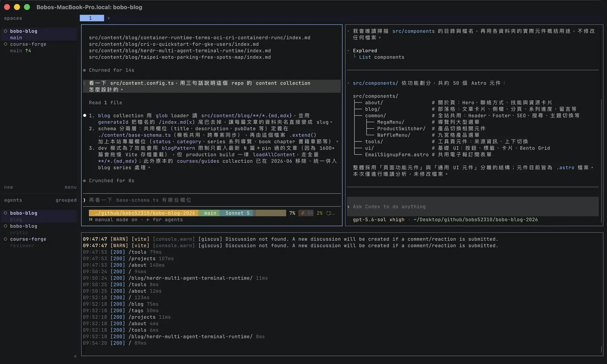Viewport: 607px width, 364px height.
Task: Click cri-o-quickstart-for-gke-users/index.md file path
Action: coord(174,44)
